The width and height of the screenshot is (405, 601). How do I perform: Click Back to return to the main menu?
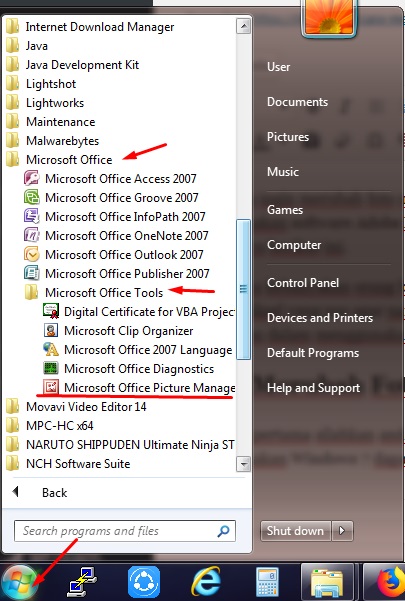pos(54,493)
